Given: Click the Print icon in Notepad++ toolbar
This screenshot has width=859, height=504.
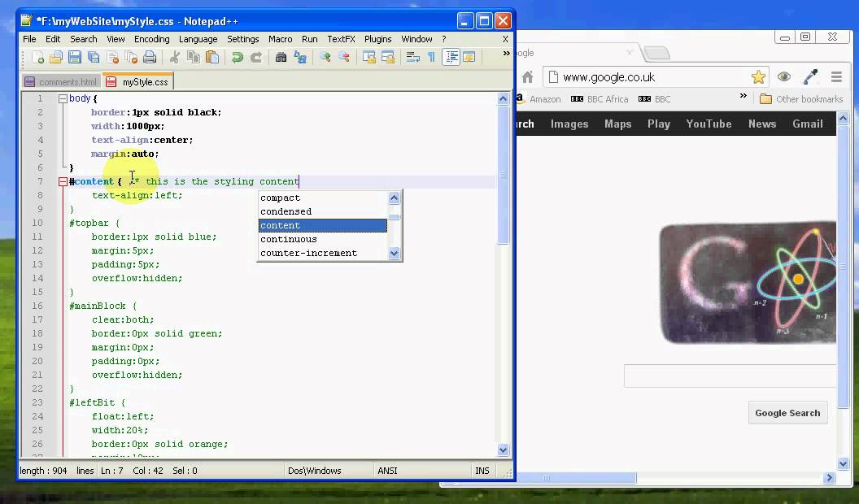Looking at the screenshot, I should [x=150, y=58].
